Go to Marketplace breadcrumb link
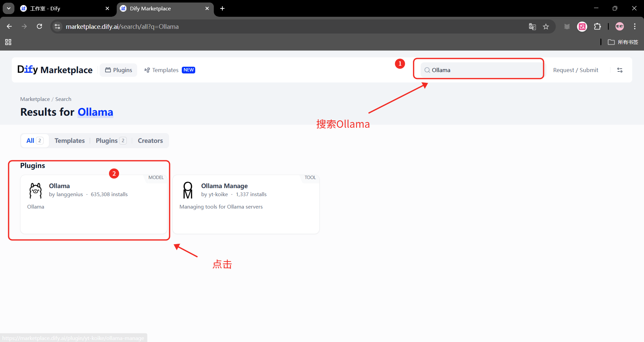The height and width of the screenshot is (342, 644). tap(35, 99)
